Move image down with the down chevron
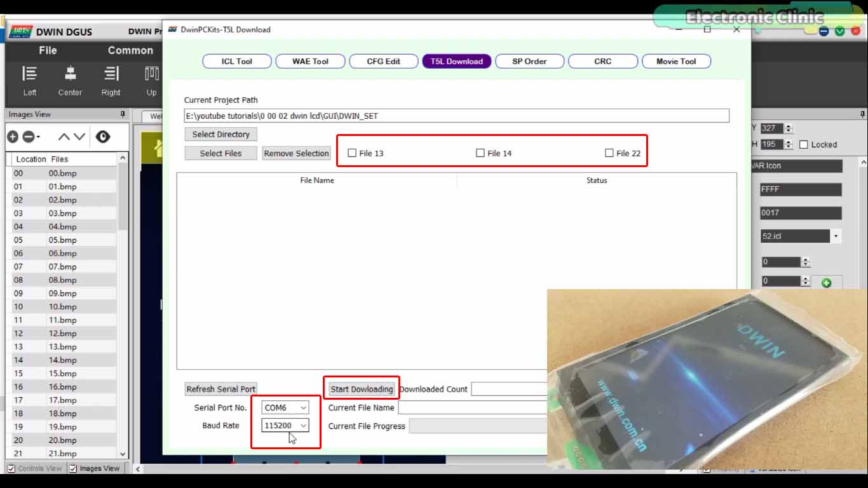The width and height of the screenshot is (868, 488). pos(79,137)
